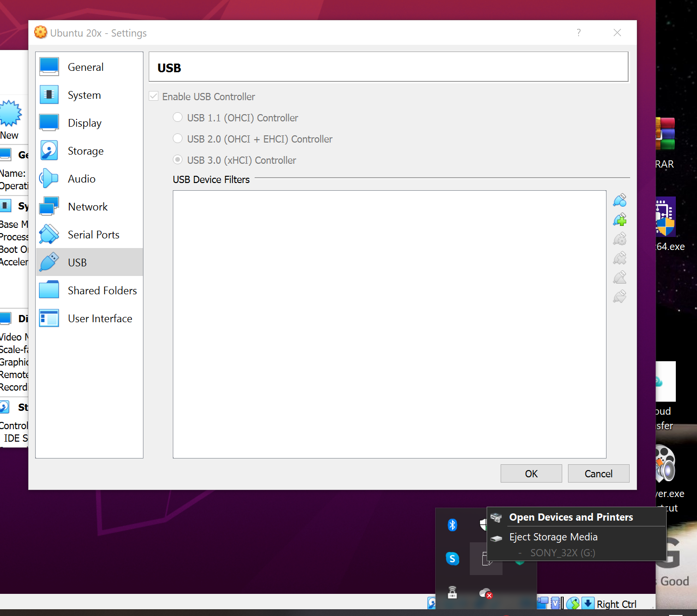Go to the Storage settings page
The image size is (697, 616).
90,151
